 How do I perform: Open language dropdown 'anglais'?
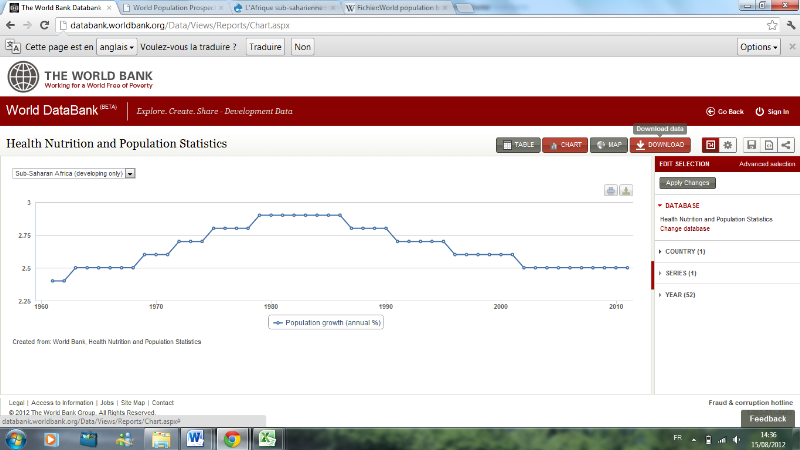point(116,47)
